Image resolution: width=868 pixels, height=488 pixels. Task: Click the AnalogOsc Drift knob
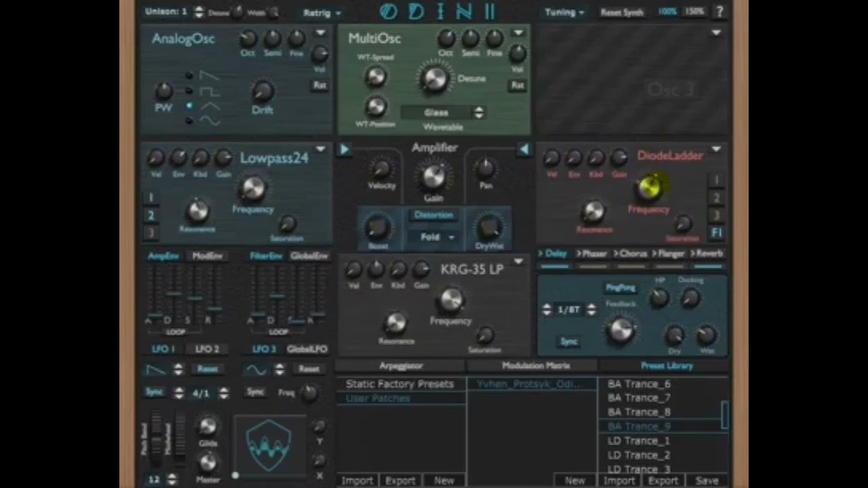click(x=262, y=90)
